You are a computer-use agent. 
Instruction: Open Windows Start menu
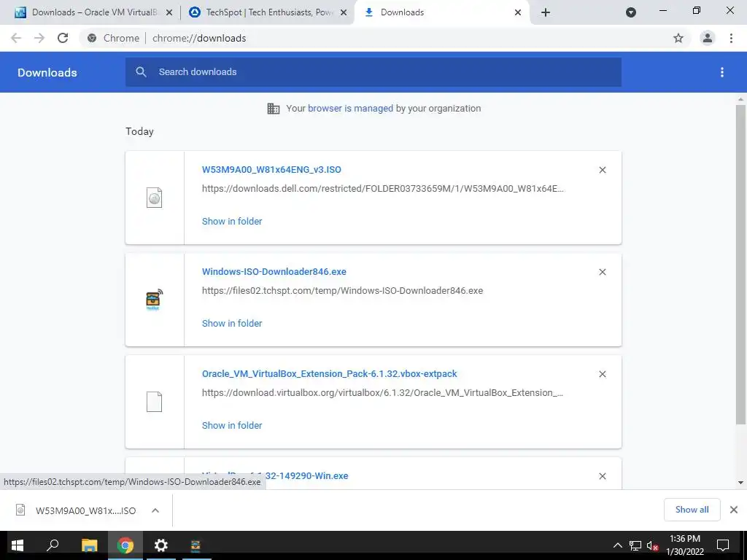pyautogui.click(x=18, y=545)
